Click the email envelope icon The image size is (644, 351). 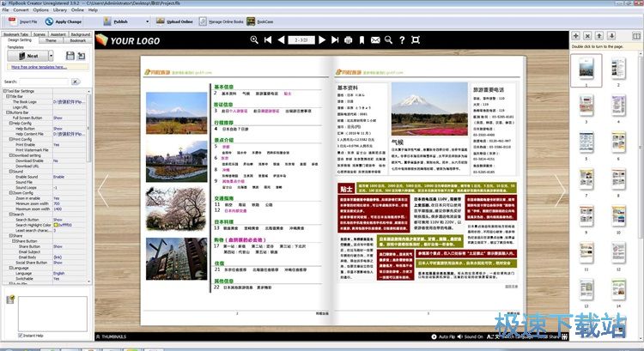(375, 39)
